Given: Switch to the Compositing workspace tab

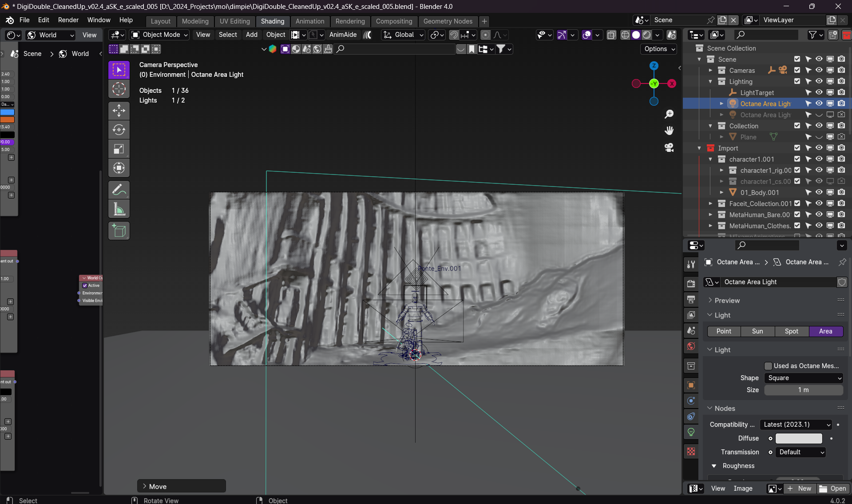Looking at the screenshot, I should (393, 21).
